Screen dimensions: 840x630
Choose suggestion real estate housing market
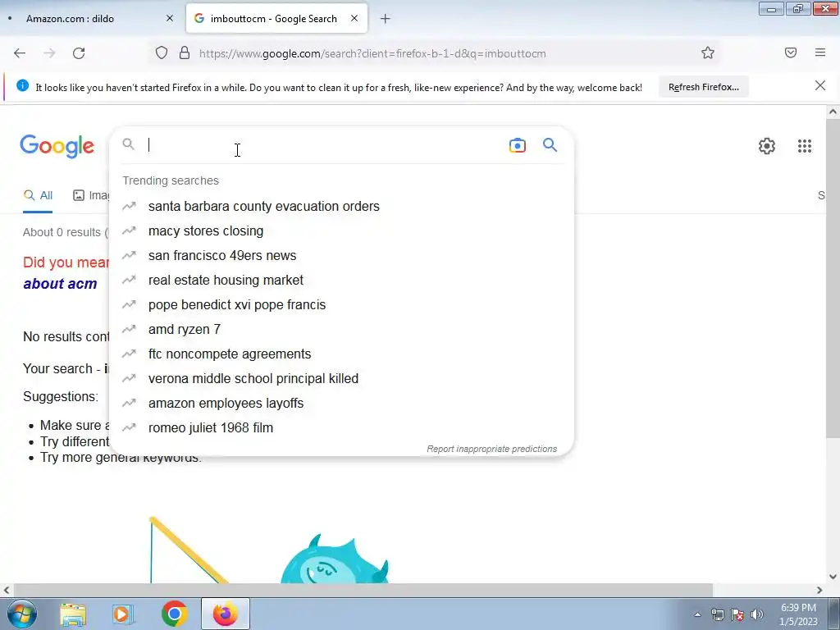tap(341, 281)
